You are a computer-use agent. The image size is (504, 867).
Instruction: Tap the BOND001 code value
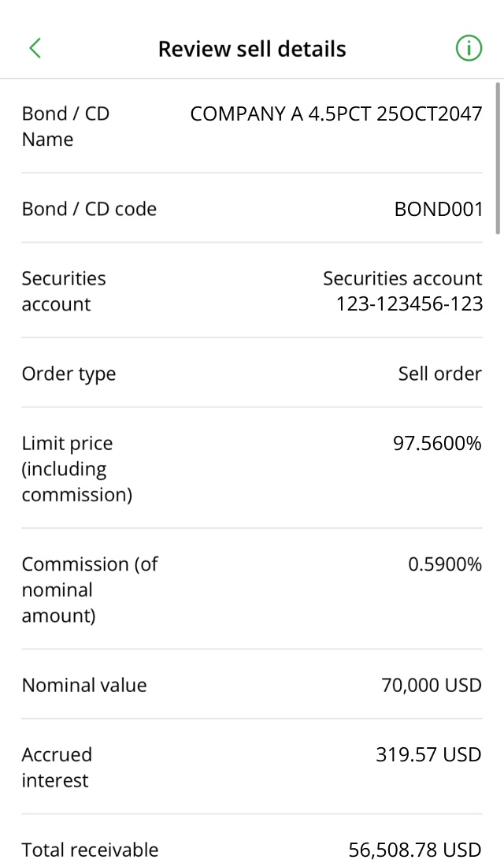439,209
